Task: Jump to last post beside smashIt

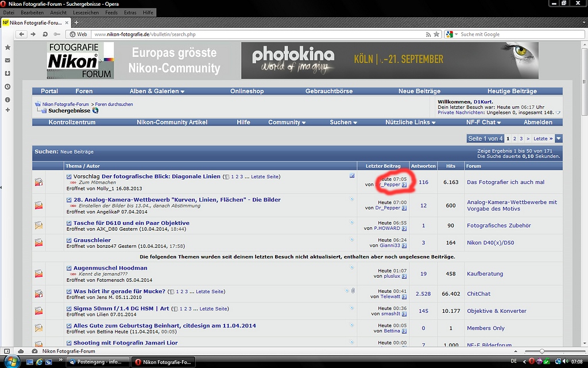Action: [404, 314]
